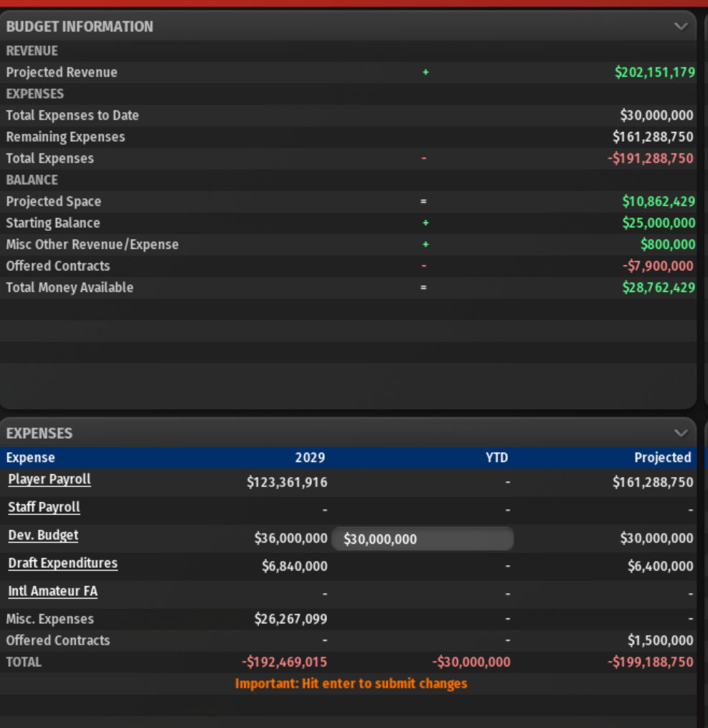This screenshot has width=708, height=728.
Task: Click the Dev. Budget link
Action: tap(43, 536)
